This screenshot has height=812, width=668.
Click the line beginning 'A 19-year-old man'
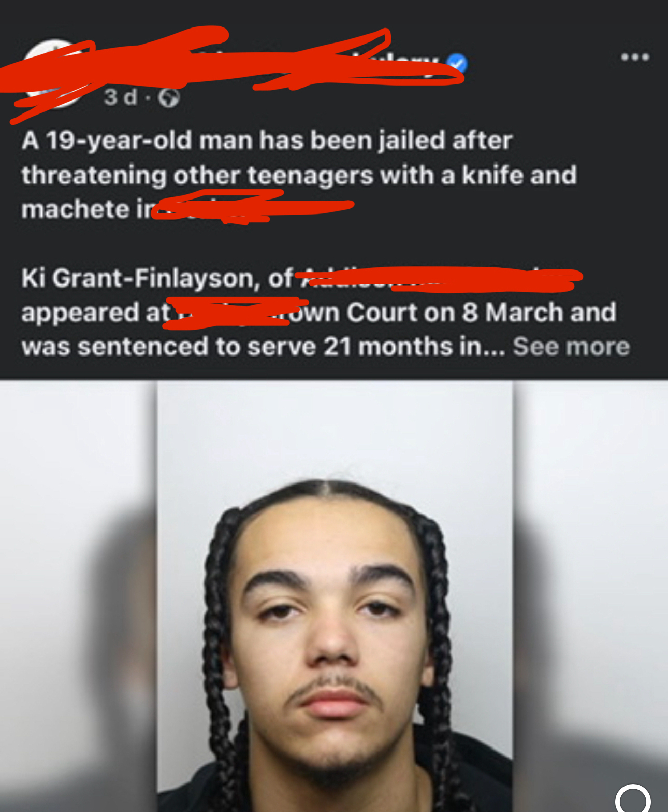pyautogui.click(x=267, y=140)
